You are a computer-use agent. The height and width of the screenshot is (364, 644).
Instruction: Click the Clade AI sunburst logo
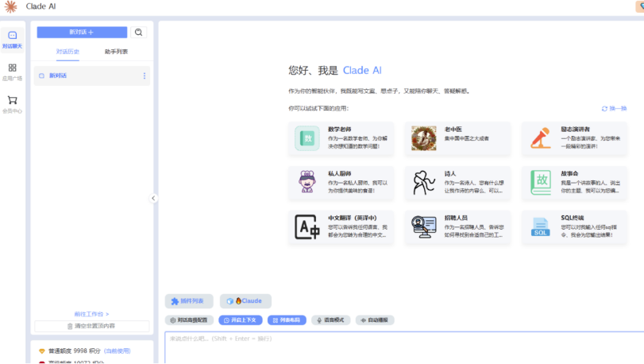10,6
